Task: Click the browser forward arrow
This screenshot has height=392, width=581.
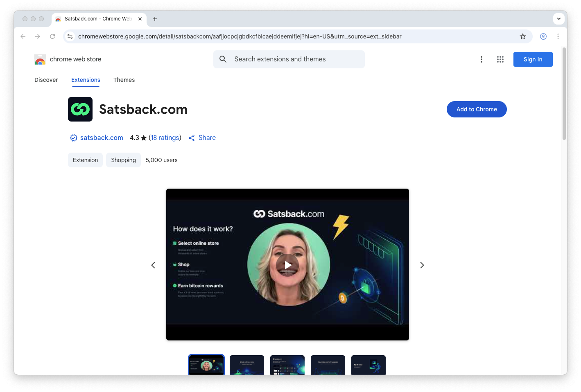Action: tap(38, 36)
